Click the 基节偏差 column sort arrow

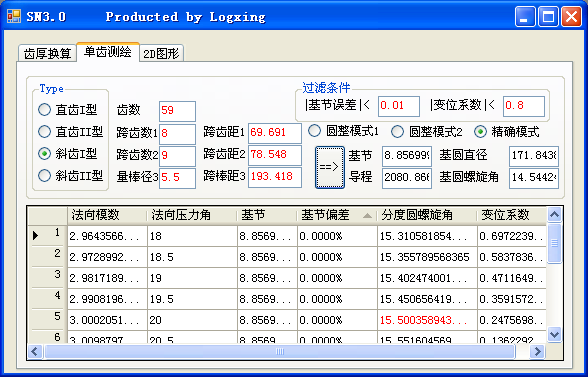click(x=368, y=216)
